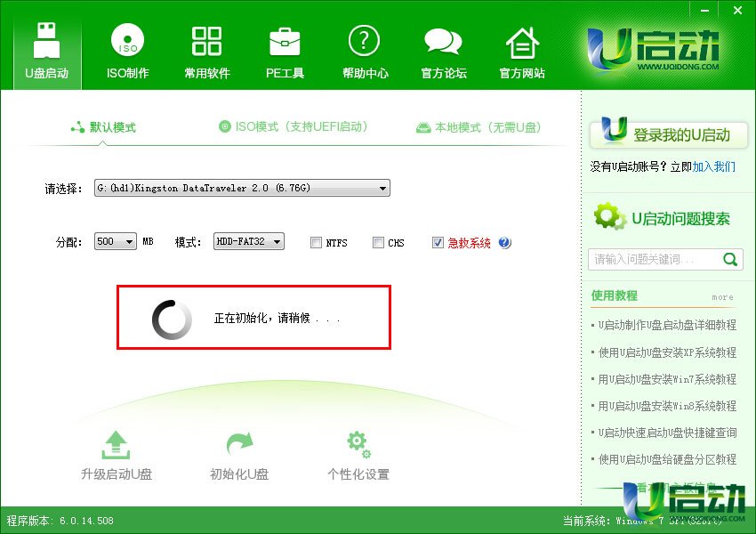Click the 个性化设置 gear icon
The image size is (756, 534).
[358, 442]
